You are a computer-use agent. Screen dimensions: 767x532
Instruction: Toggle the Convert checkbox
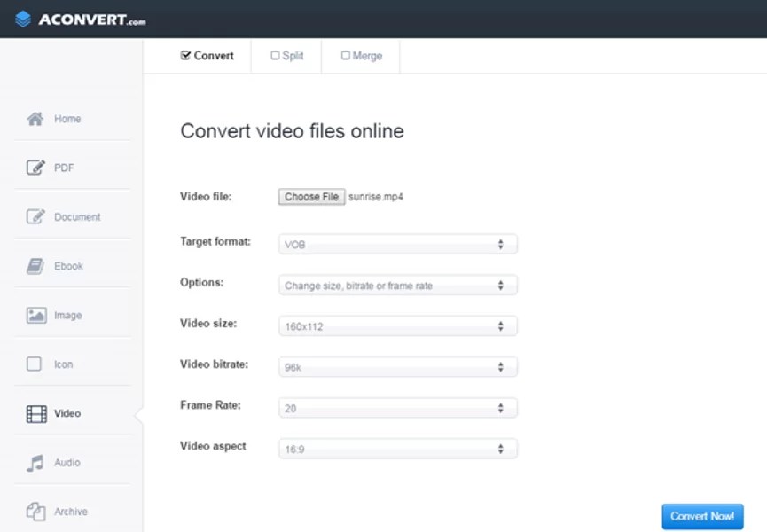point(186,55)
